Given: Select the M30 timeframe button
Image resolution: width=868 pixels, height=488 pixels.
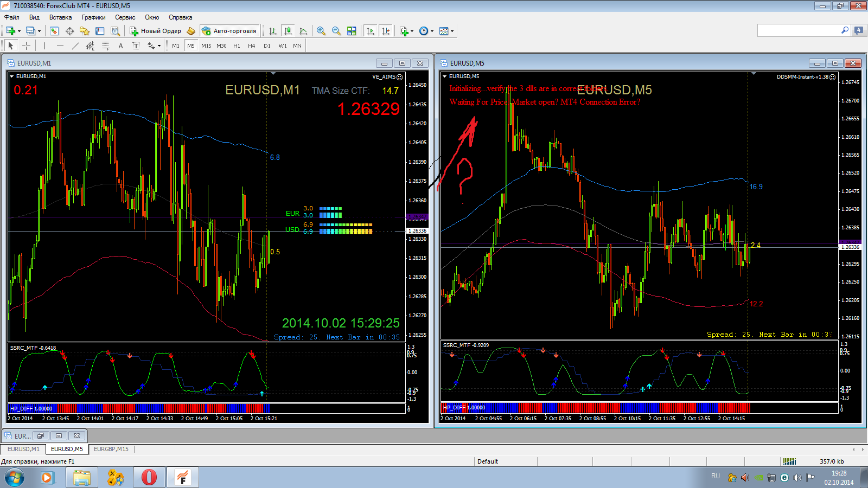Looking at the screenshot, I should [x=221, y=46].
